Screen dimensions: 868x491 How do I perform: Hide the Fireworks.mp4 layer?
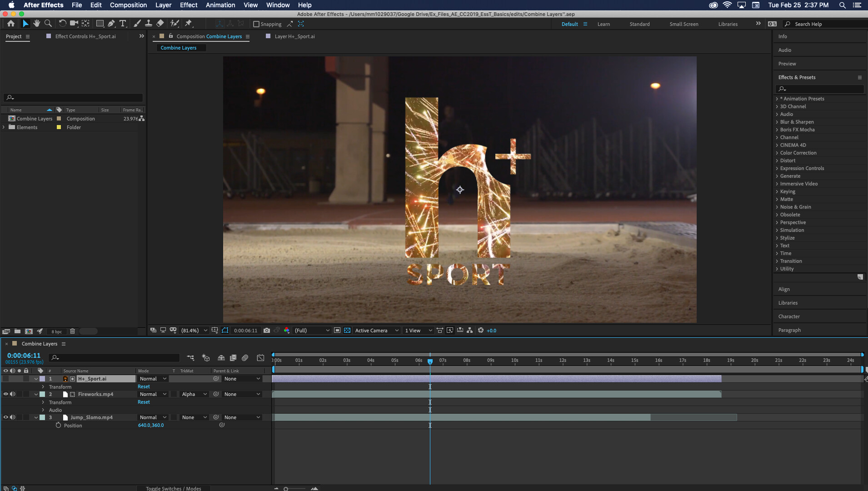click(5, 394)
